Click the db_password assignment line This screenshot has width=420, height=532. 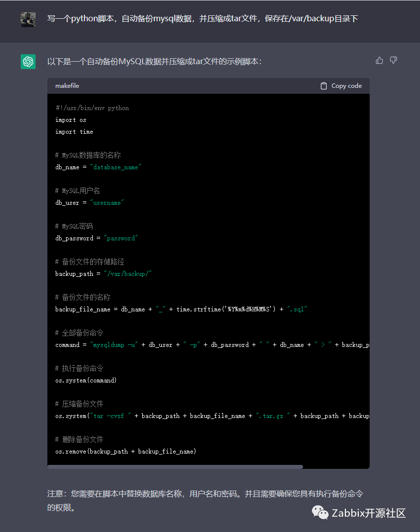click(97, 238)
